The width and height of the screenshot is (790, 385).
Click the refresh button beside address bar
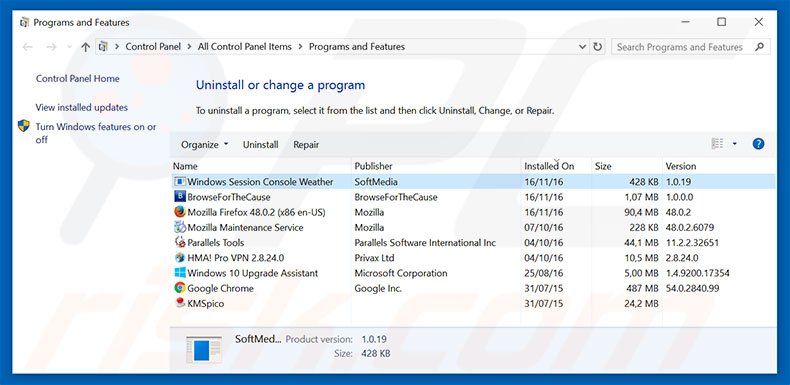tap(598, 47)
